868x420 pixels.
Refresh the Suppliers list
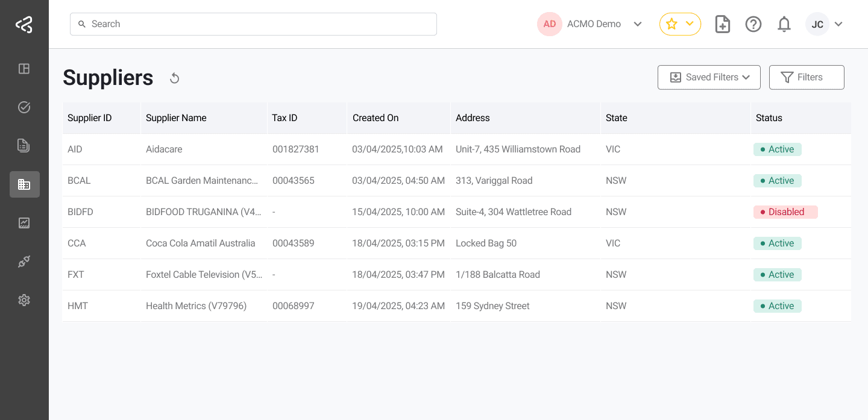click(x=174, y=78)
